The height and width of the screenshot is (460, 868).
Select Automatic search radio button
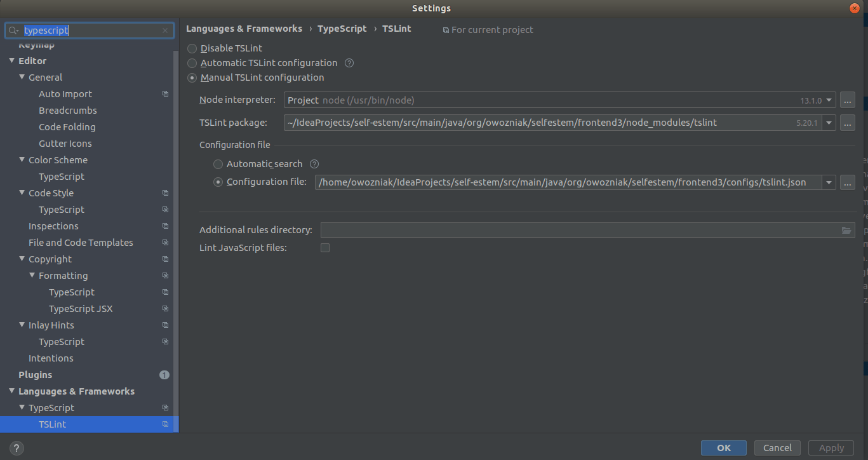click(x=218, y=164)
